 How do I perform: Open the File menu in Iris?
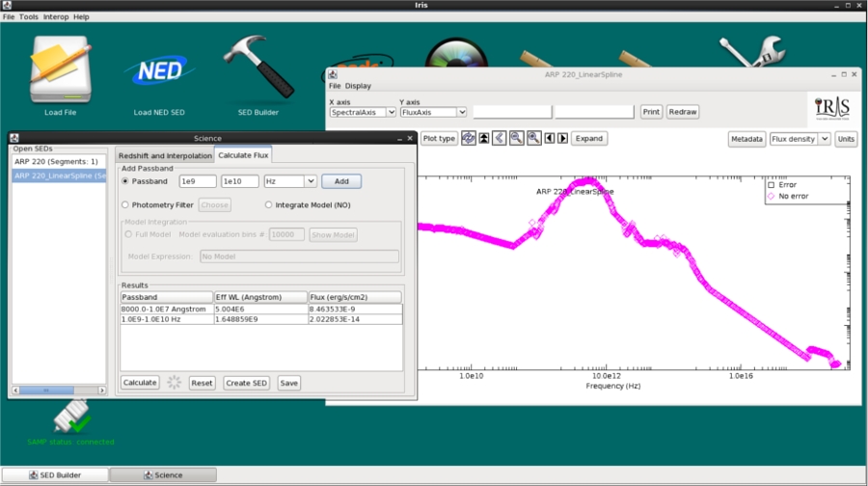9,16
